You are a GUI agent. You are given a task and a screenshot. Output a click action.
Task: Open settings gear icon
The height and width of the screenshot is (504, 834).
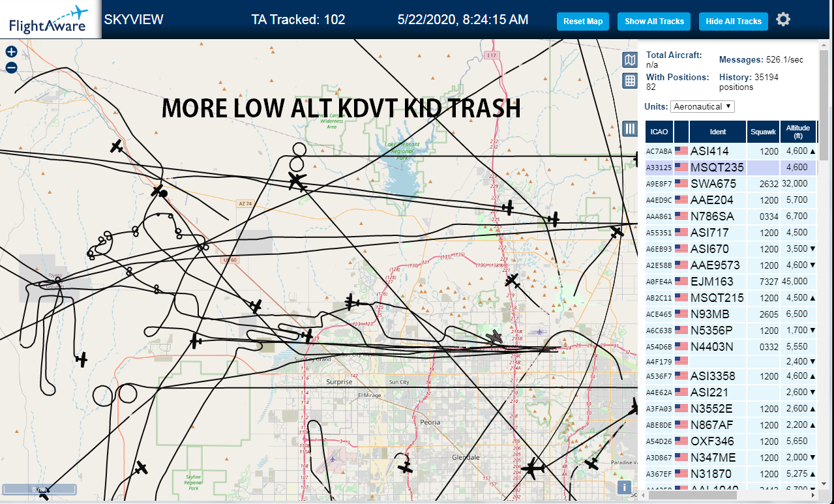click(783, 20)
